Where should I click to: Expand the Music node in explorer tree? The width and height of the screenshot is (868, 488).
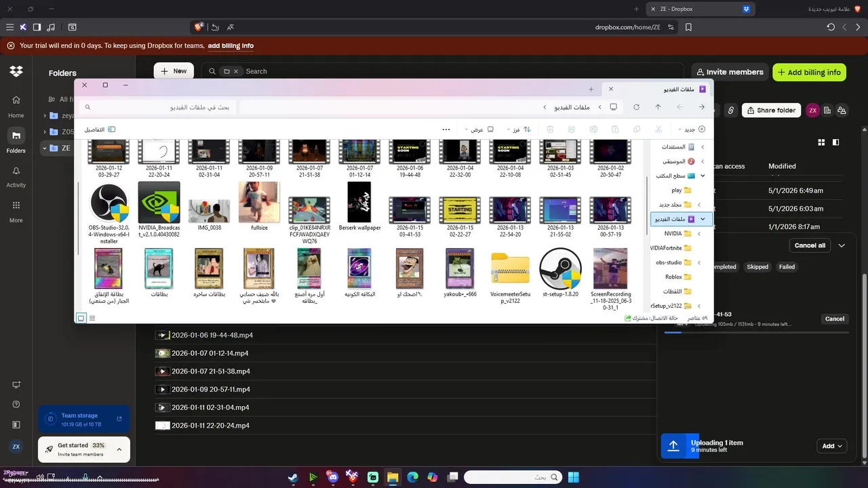pyautogui.click(x=703, y=161)
